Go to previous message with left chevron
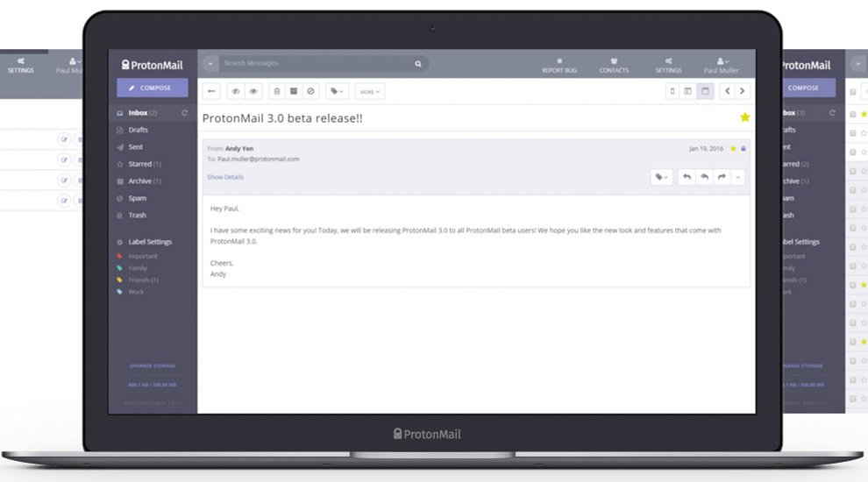This screenshot has width=868, height=482. [x=728, y=91]
